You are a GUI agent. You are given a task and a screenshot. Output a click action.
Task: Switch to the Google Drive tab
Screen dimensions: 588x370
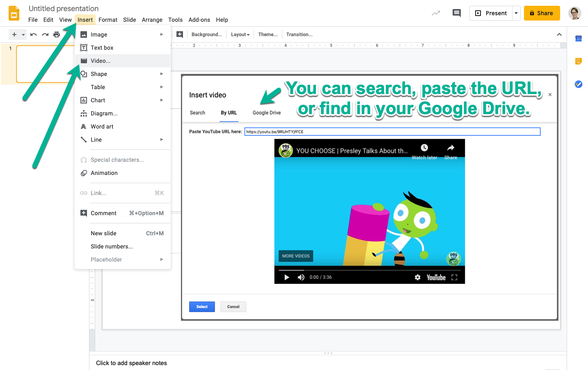[266, 113]
